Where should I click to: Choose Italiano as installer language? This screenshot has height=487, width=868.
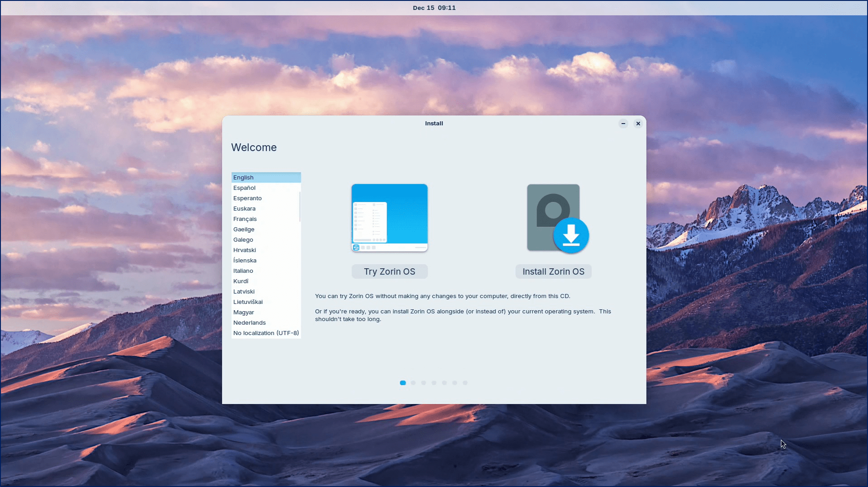pos(243,271)
